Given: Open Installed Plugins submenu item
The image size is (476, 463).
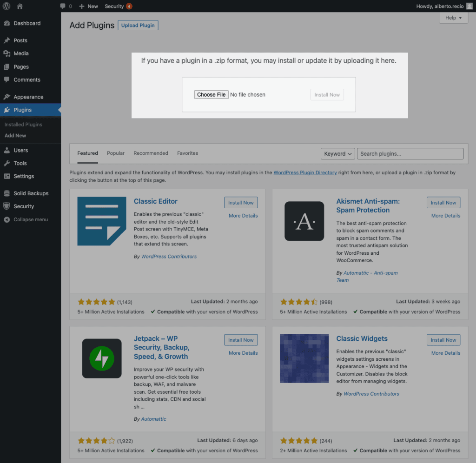Looking at the screenshot, I should [23, 125].
